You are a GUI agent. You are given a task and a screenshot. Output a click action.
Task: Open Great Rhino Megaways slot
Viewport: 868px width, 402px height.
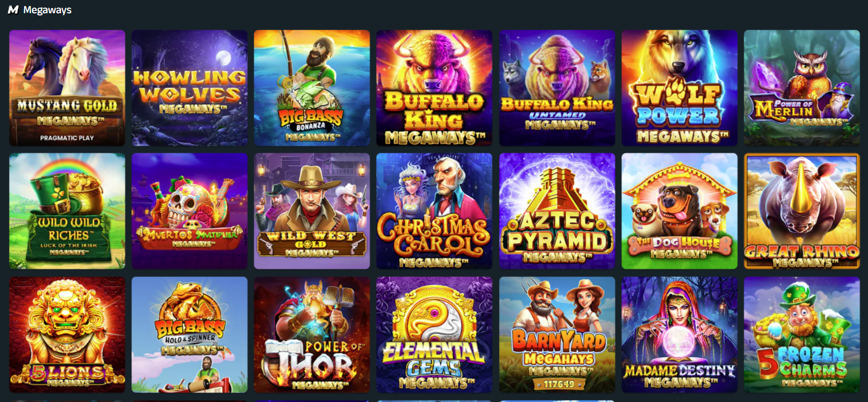pos(802,211)
